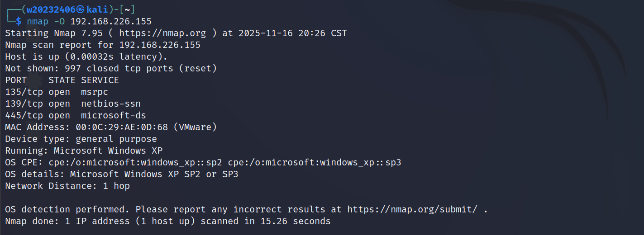This screenshot has height=235, width=644.
Task: Click the microsoft-ds service name
Action: pos(114,115)
